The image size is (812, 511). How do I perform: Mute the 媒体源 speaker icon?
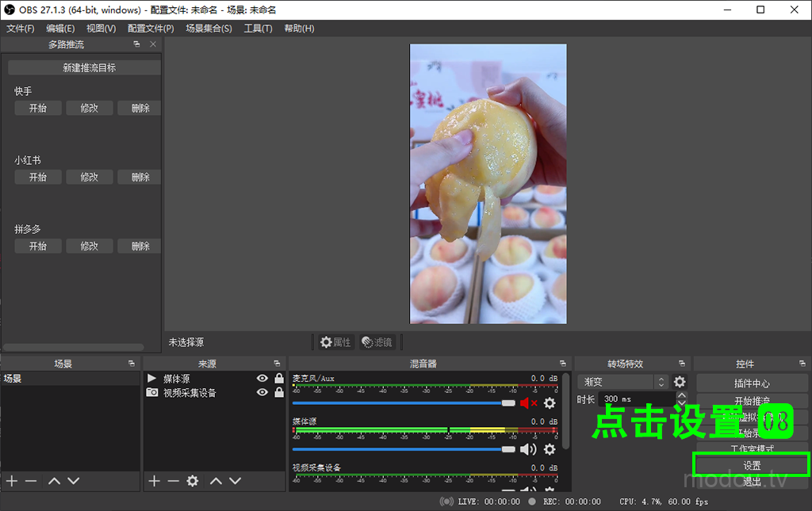[x=528, y=449]
